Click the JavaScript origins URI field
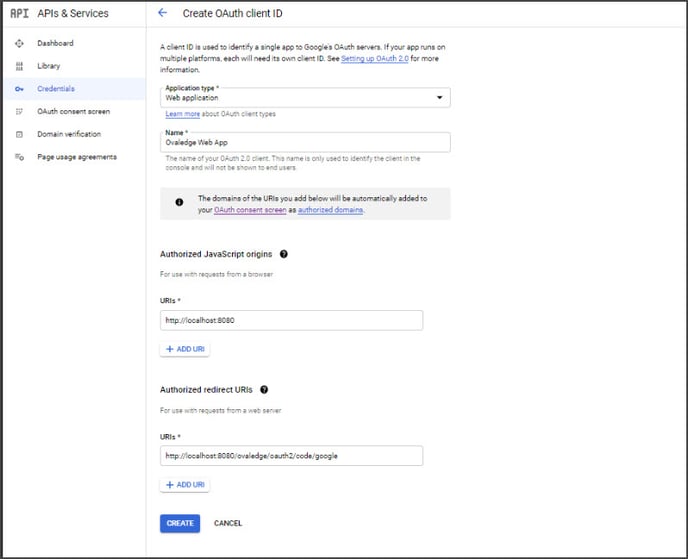The image size is (688, 559). pos(291,320)
